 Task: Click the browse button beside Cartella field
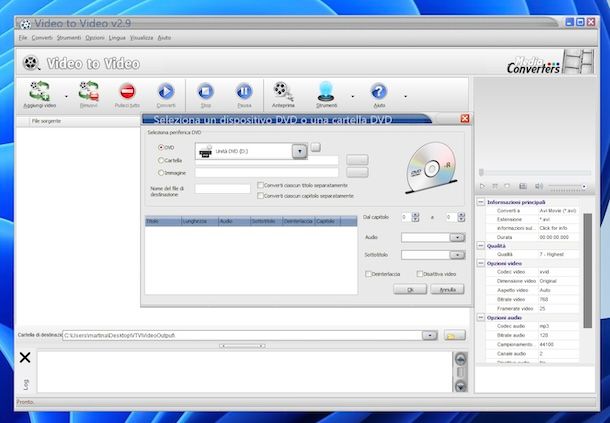click(357, 160)
